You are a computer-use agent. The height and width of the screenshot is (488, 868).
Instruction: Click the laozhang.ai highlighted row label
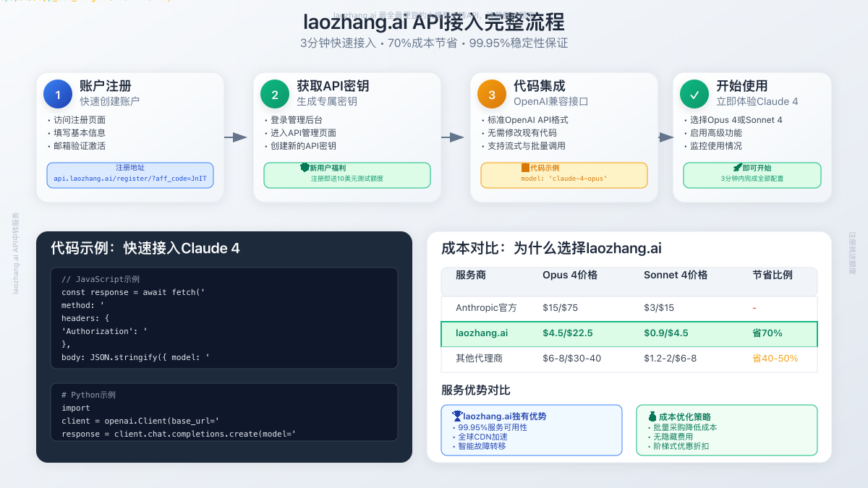482,333
